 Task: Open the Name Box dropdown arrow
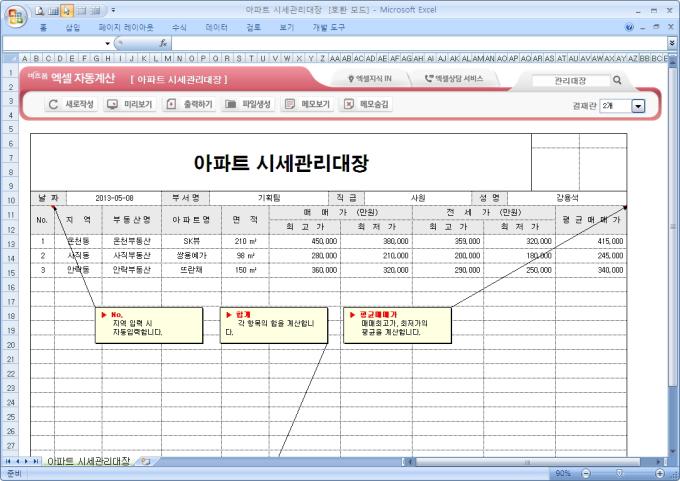(x=107, y=43)
